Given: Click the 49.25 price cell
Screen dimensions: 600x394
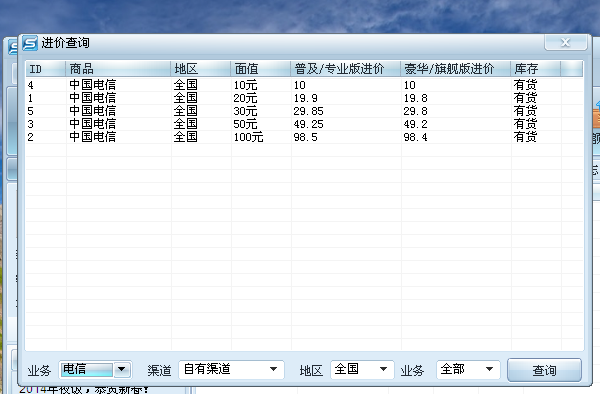Looking at the screenshot, I should 308,124.
